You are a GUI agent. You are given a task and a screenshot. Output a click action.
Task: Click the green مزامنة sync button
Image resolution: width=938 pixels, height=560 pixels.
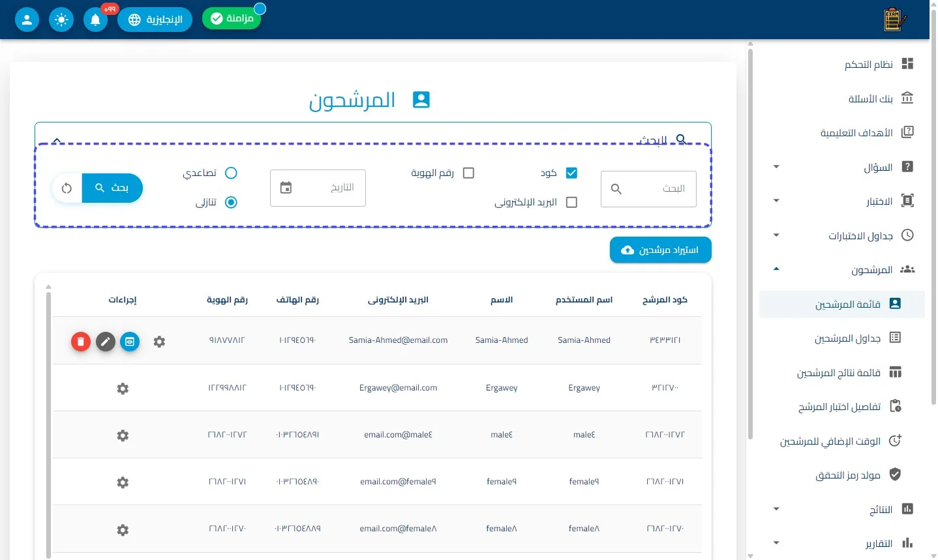click(232, 18)
